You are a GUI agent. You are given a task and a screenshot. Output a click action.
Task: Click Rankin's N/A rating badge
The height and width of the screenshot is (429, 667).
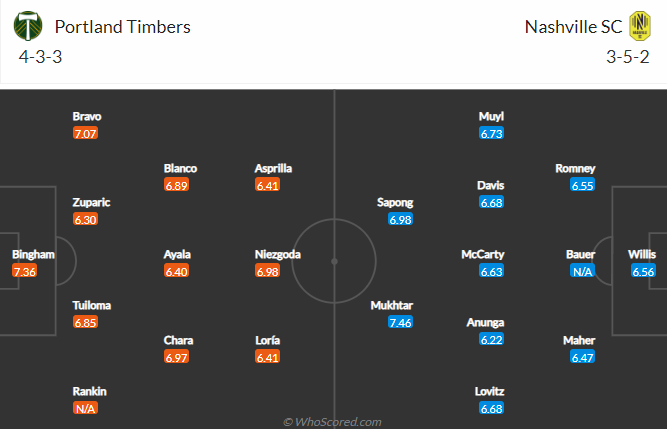click(85, 409)
